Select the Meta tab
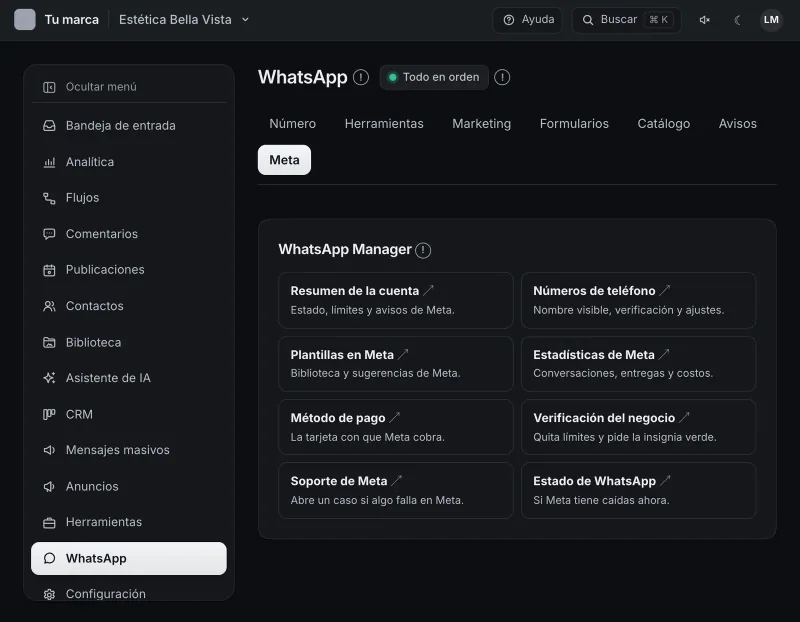The image size is (800, 622). tap(284, 160)
